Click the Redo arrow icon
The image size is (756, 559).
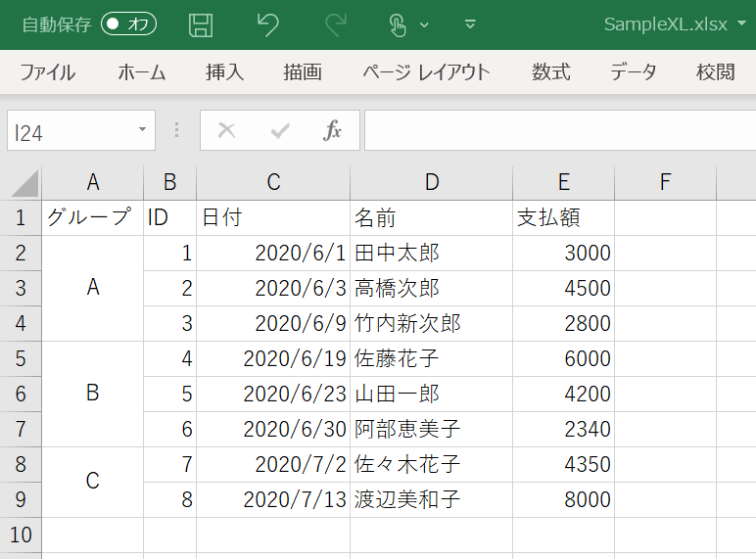tap(336, 24)
